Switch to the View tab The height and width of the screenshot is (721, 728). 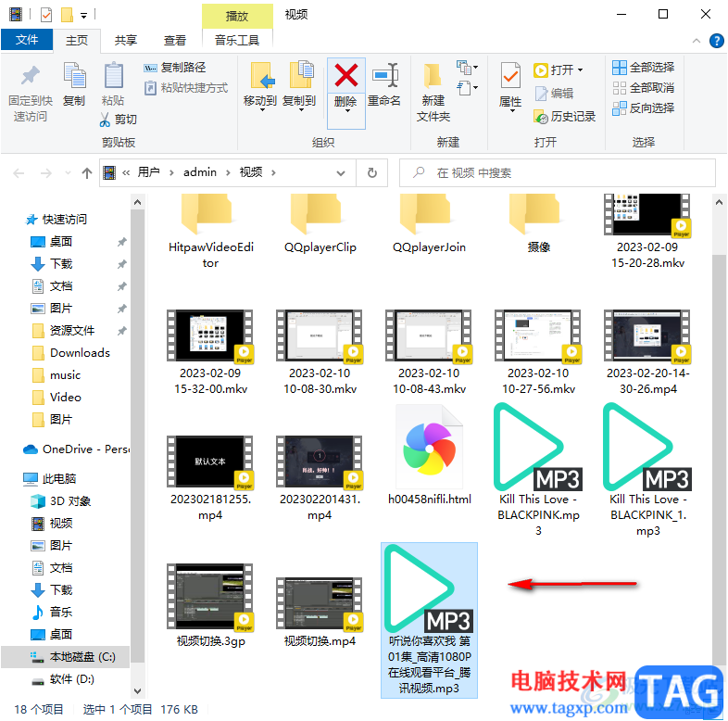tap(174, 41)
